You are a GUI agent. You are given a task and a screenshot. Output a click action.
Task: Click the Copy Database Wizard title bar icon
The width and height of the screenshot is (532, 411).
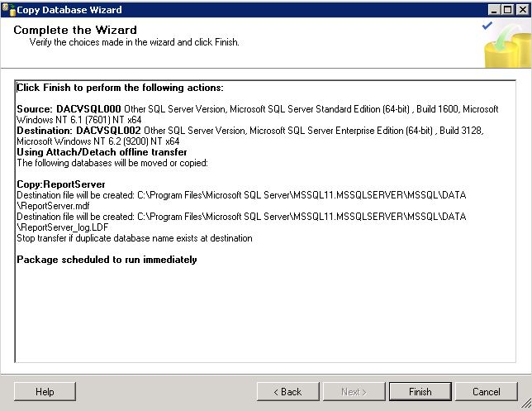coord(9,10)
